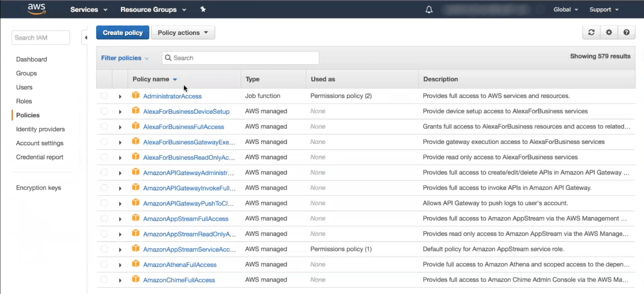Click the pin shortcuts star icon
The height and width of the screenshot is (294, 644).
click(x=203, y=9)
